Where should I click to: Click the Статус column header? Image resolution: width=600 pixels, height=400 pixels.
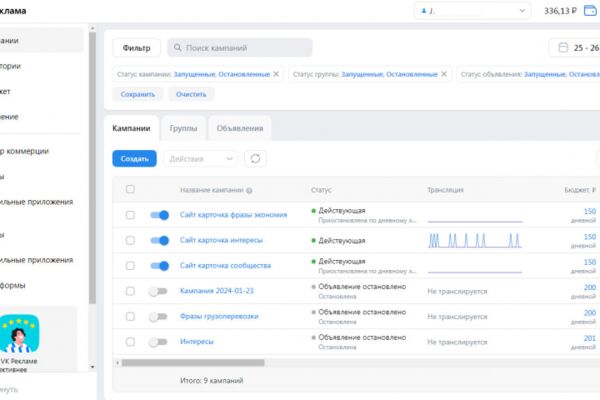321,190
